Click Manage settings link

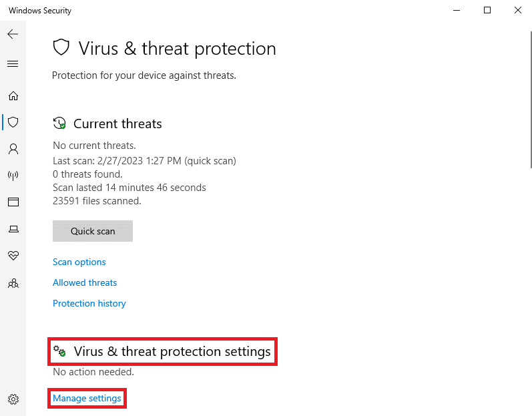tap(87, 398)
